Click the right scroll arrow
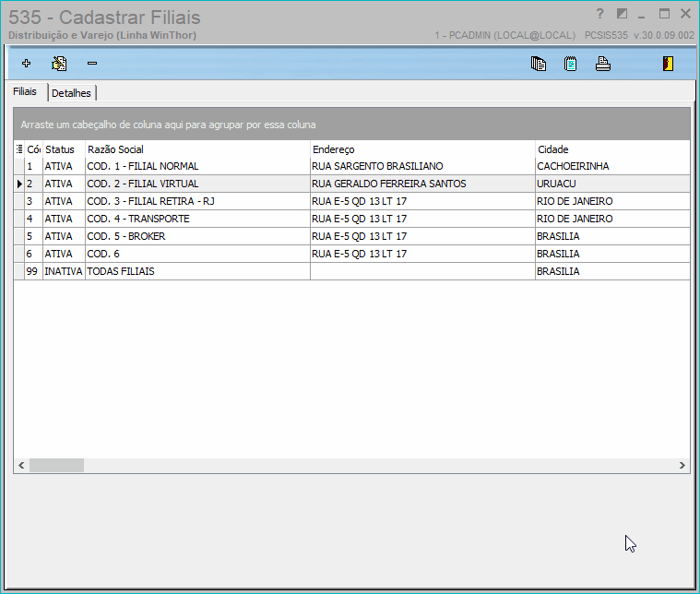Viewport: 700px width, 594px height. click(682, 466)
